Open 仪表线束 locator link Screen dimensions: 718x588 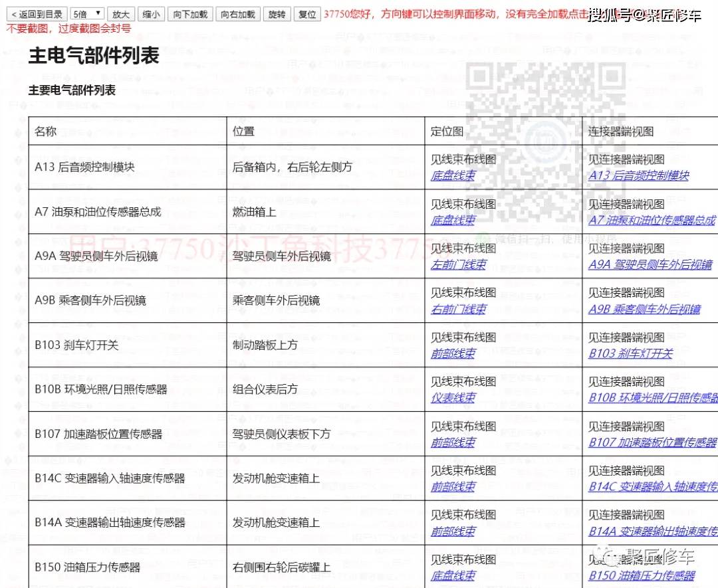pyautogui.click(x=453, y=399)
